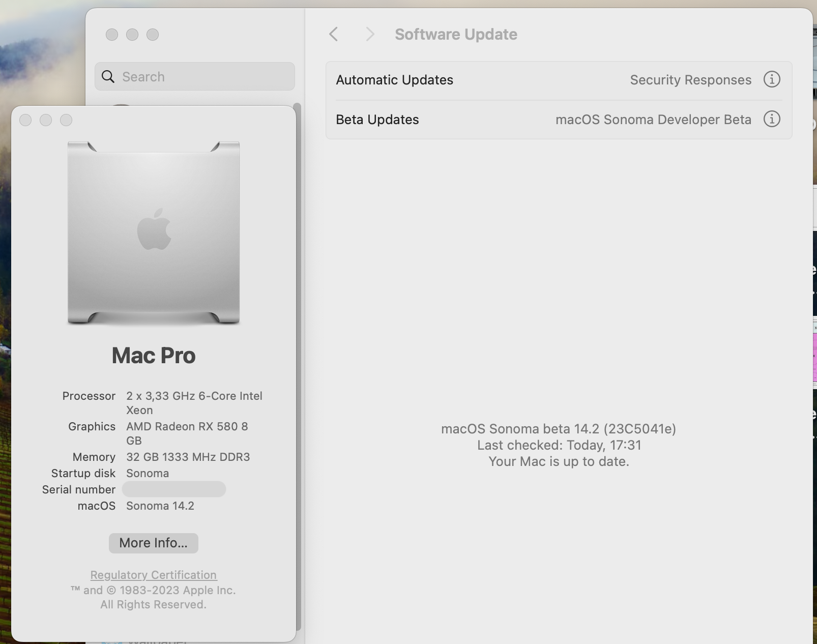Go forward with the right chevron
This screenshot has width=817, height=644.
pyautogui.click(x=370, y=34)
